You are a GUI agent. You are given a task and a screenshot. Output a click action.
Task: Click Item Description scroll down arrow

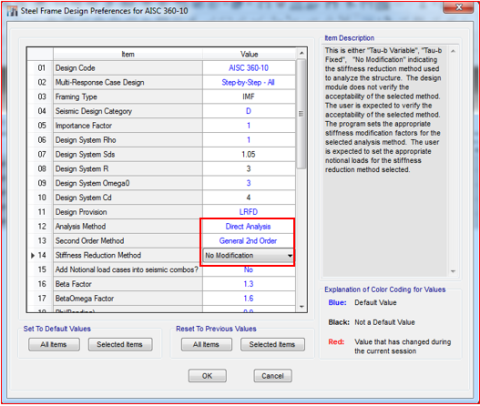453,271
